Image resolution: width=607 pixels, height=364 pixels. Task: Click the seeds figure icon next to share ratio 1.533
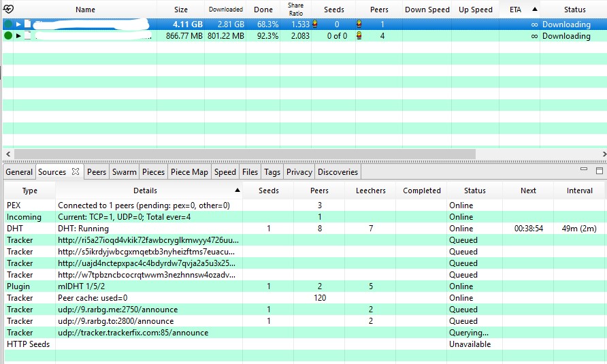pyautogui.click(x=314, y=24)
